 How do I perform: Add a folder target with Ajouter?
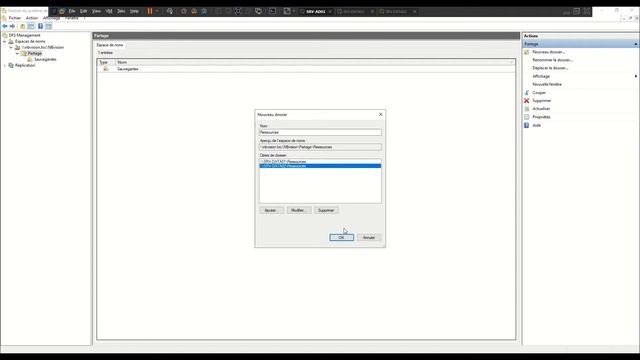[271, 210]
